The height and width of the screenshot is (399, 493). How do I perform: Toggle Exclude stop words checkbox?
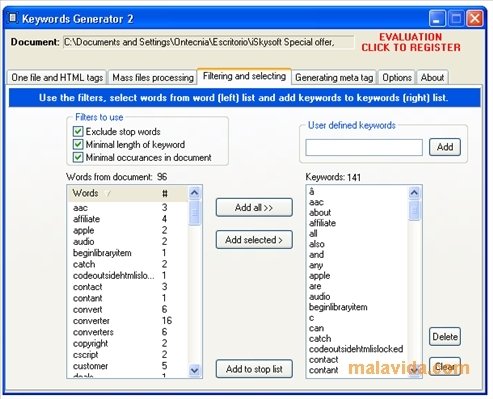[78, 131]
